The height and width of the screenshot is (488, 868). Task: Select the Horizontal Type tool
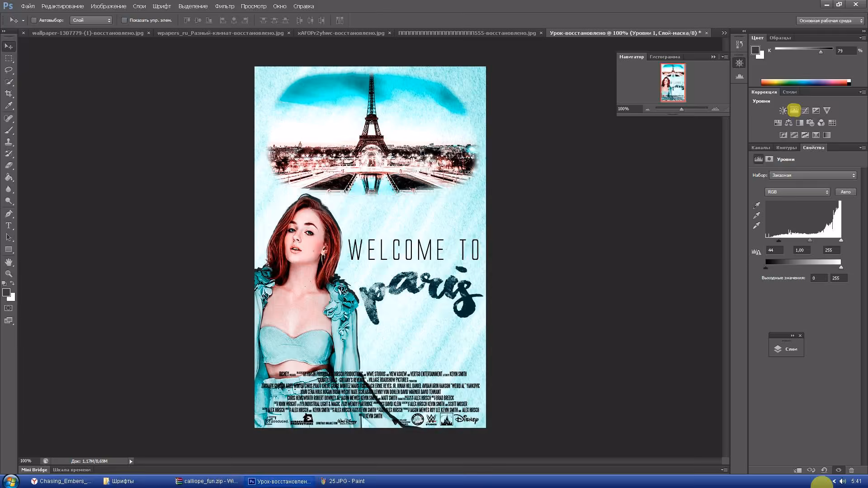[9, 225]
